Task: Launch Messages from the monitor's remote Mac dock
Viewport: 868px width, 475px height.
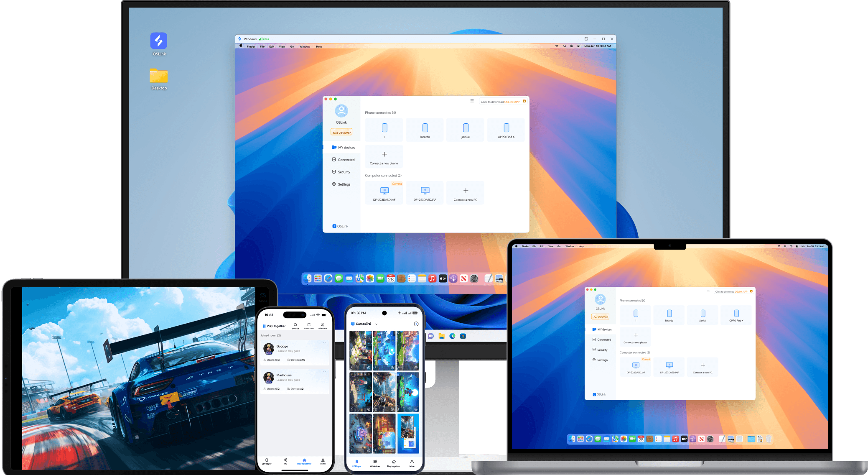Action: click(339, 278)
